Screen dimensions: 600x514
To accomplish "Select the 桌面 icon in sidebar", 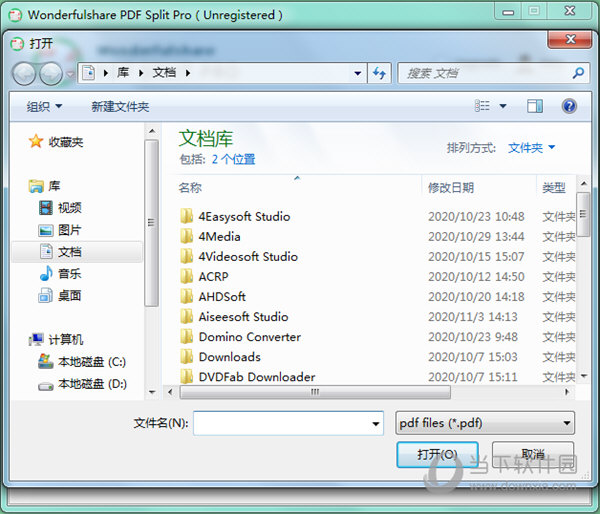I will tap(46, 295).
